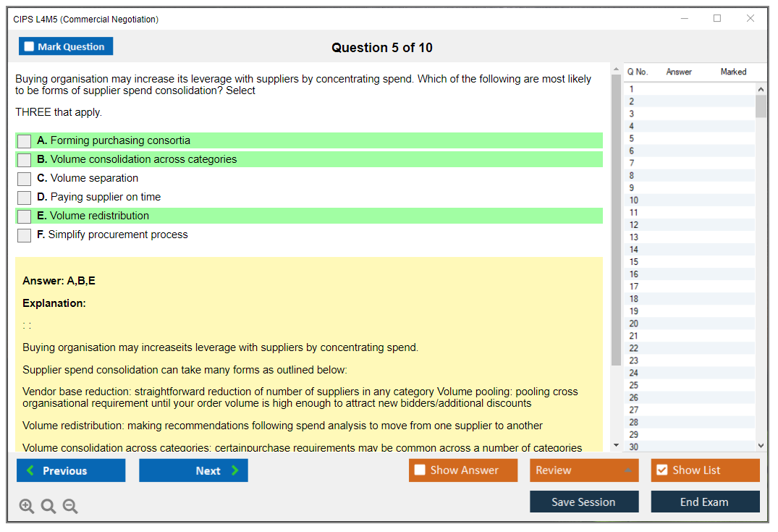Select option E Volume redistribution checkbox
The height and width of the screenshot is (532, 778).
[25, 216]
